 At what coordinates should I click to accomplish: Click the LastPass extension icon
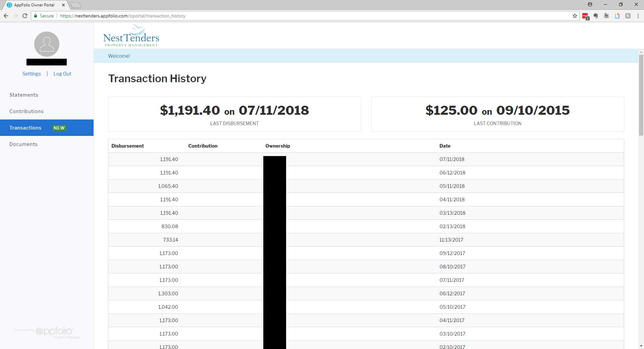pyautogui.click(x=585, y=16)
